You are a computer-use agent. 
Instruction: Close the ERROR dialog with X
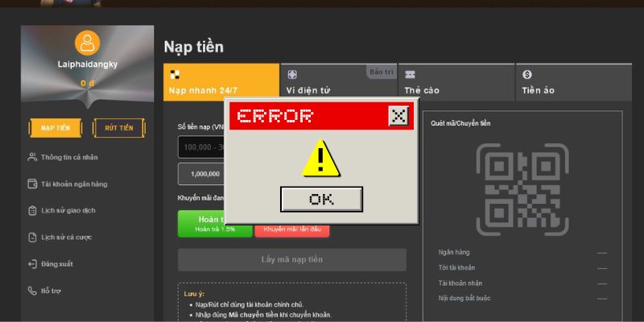(x=398, y=116)
